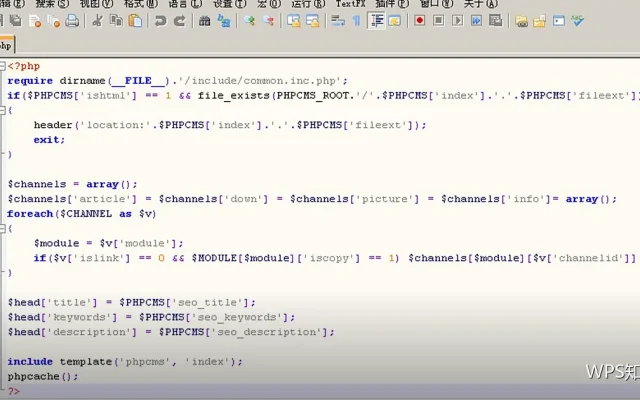Print the document with the printer icon
Screen dimensions: 640x400
coord(72,20)
